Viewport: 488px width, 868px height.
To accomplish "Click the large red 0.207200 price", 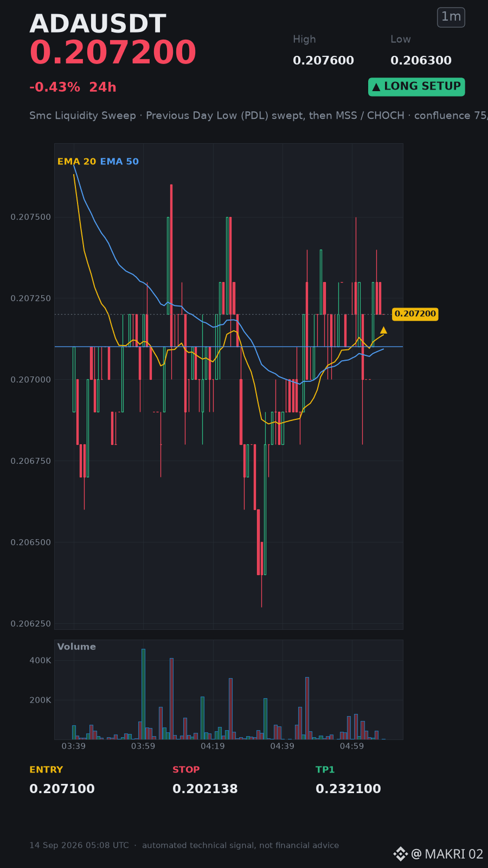I will tap(113, 53).
